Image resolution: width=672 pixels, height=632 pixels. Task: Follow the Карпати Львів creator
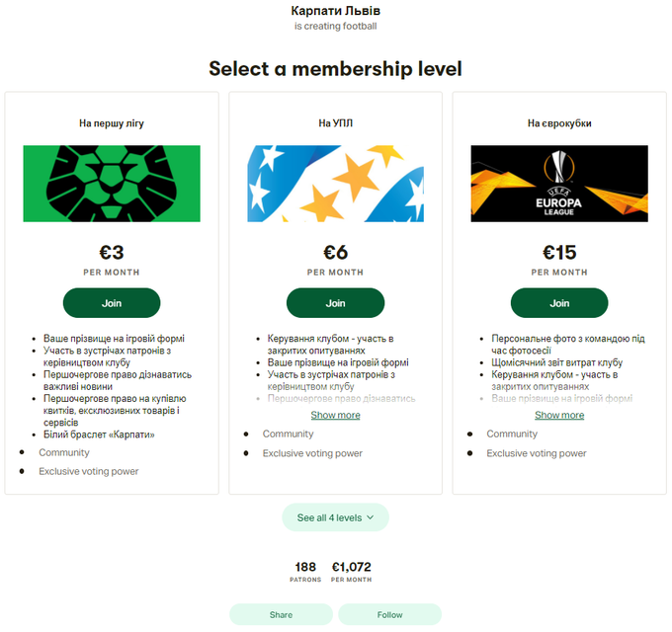click(389, 614)
